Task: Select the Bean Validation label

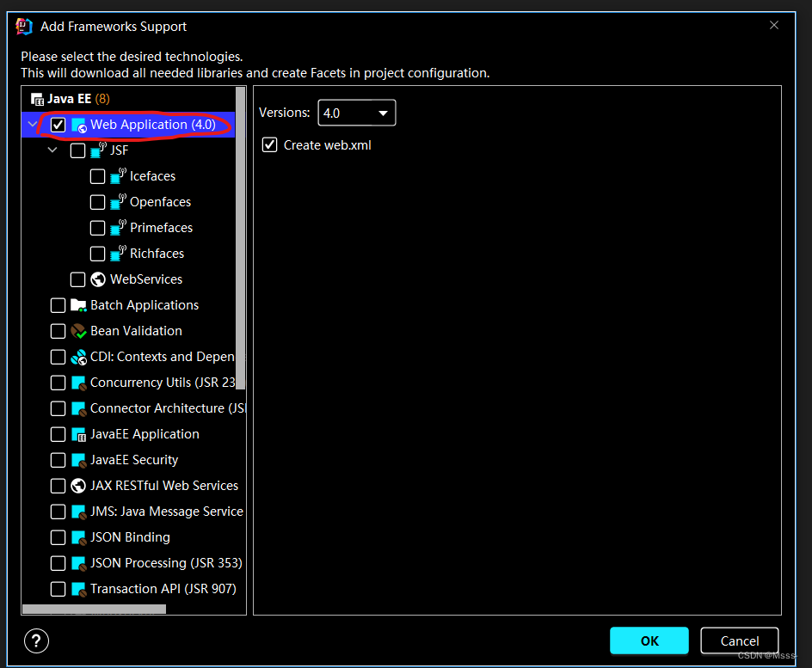Action: tap(136, 331)
